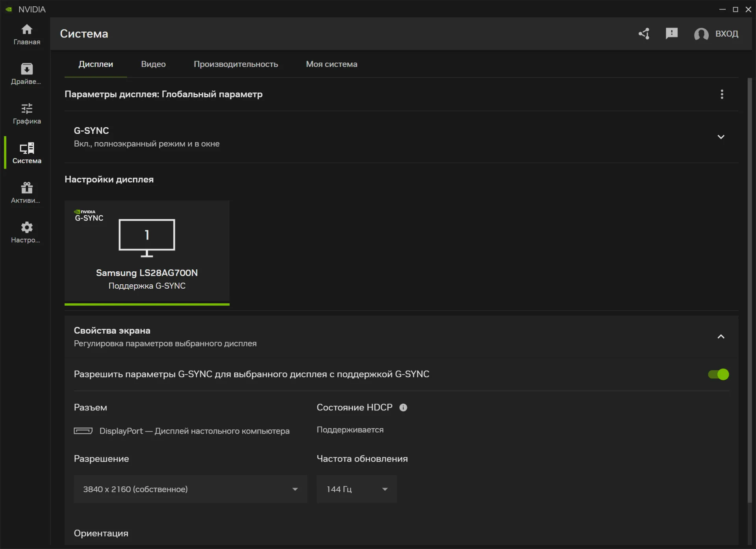
Task: Maximize the NVIDIA window
Action: pyautogui.click(x=735, y=9)
